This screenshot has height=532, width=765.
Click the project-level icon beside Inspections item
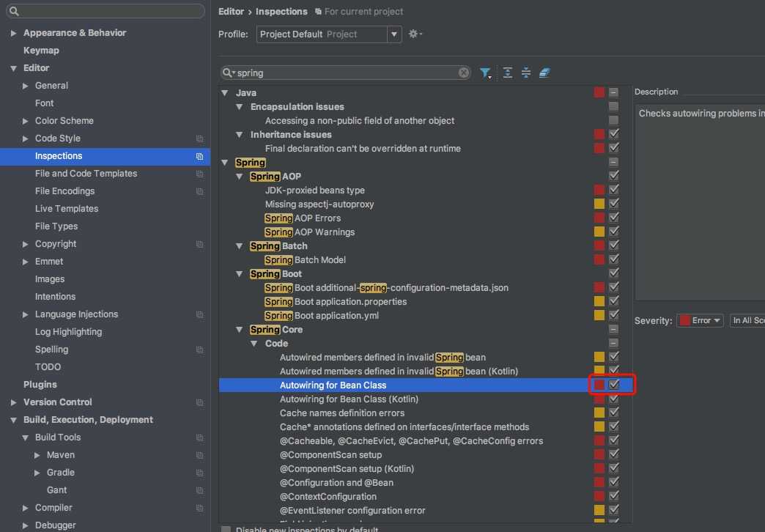[x=199, y=156]
